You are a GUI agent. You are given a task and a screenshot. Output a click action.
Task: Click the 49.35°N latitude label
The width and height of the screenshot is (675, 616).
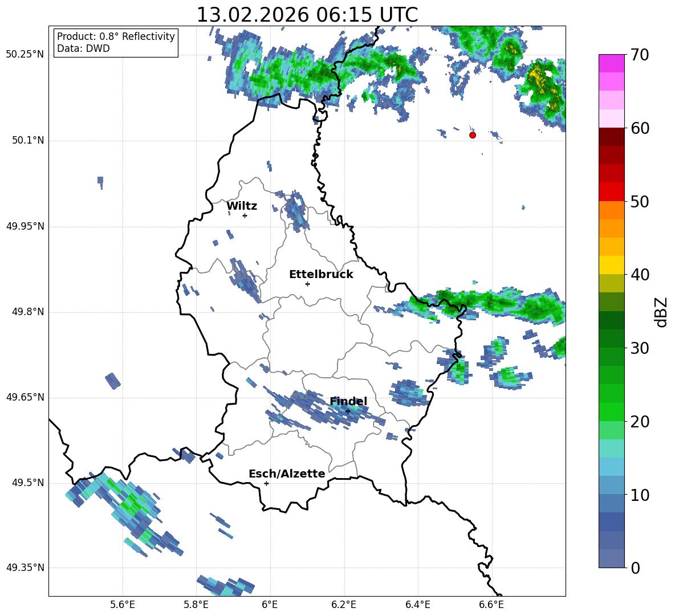coord(25,568)
